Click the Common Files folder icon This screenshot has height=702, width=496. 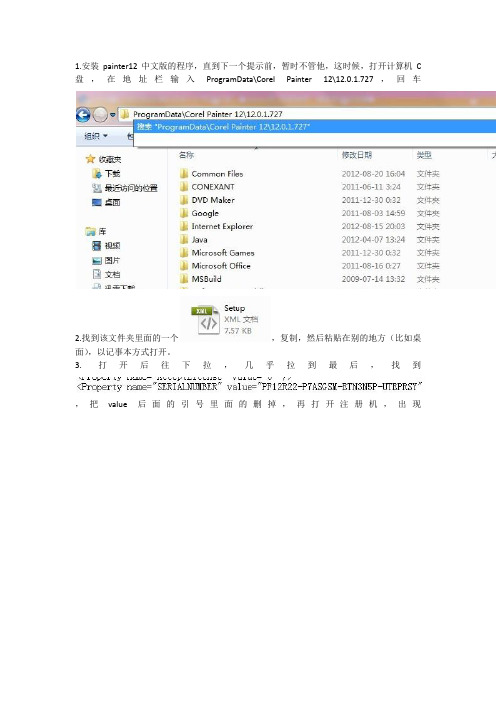tap(184, 174)
